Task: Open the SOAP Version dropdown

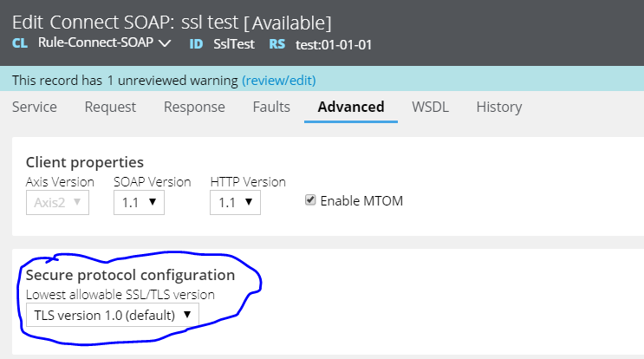Action: 139,202
